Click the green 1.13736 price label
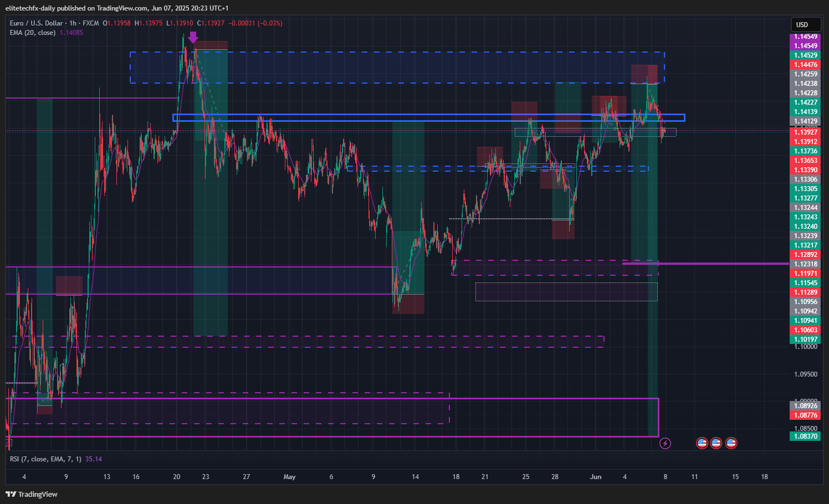Image resolution: width=829 pixels, height=504 pixels. click(805, 151)
